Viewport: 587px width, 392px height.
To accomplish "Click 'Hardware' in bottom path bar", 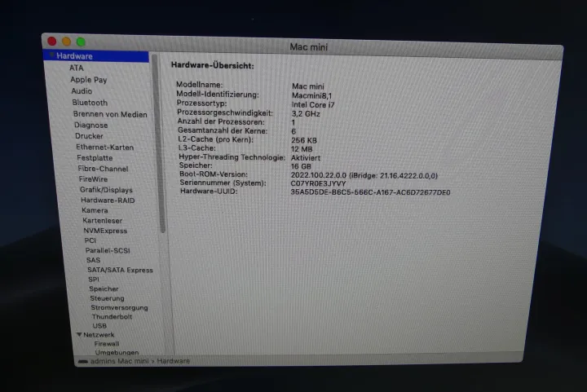I will 174,361.
